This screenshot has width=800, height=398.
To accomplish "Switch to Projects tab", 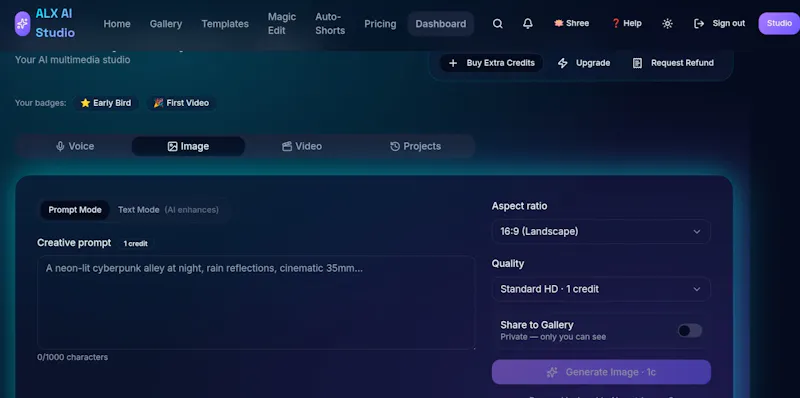I will tap(415, 146).
